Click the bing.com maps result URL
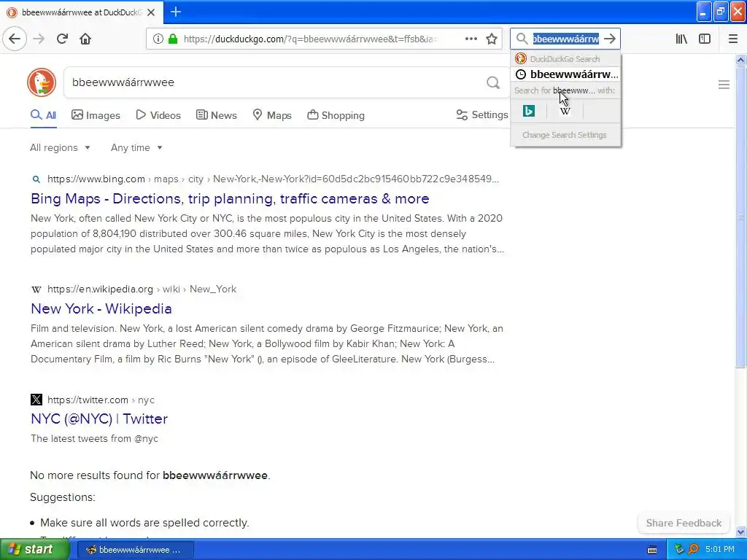Image resolution: width=747 pixels, height=560 pixels. pos(273,179)
